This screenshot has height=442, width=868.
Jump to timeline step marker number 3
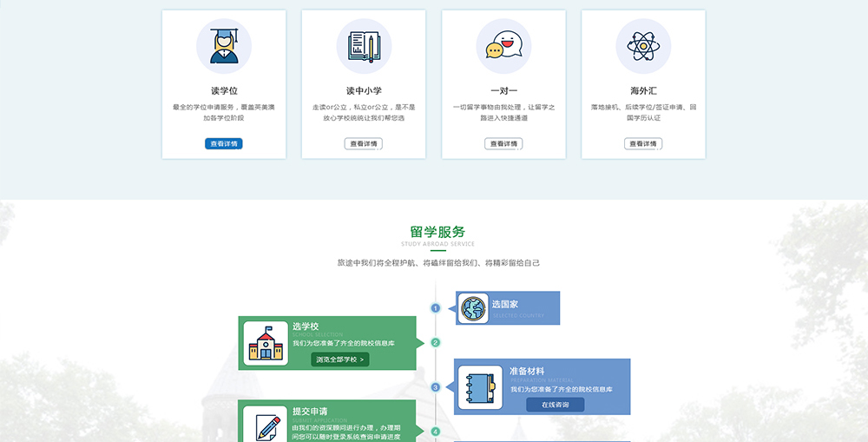point(436,387)
